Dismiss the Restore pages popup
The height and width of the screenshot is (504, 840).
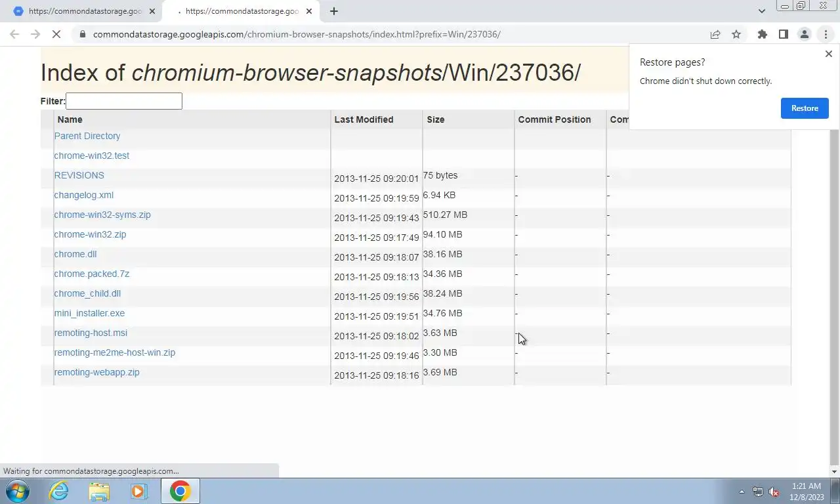[828, 54]
